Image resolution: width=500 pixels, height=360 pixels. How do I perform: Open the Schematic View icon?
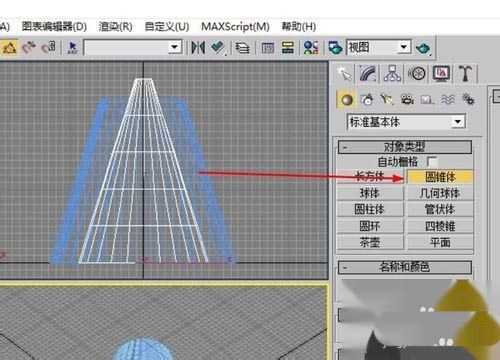click(x=287, y=48)
